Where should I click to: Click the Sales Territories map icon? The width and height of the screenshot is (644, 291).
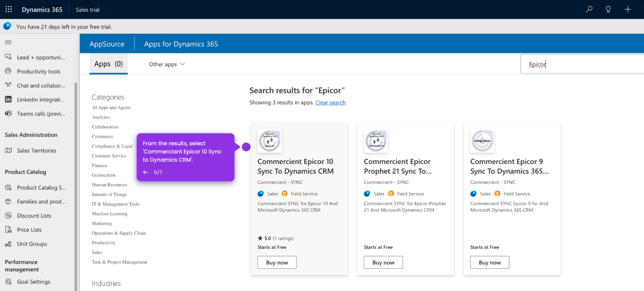tap(8, 150)
